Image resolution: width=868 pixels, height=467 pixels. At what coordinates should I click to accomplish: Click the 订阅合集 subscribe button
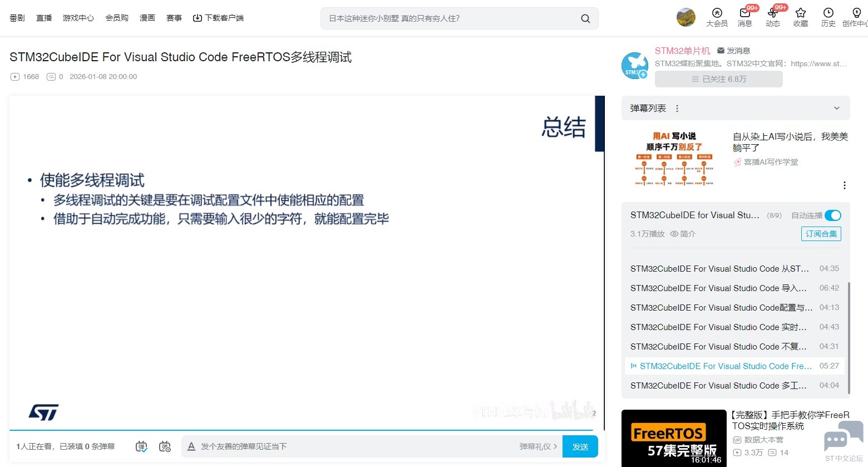821,234
